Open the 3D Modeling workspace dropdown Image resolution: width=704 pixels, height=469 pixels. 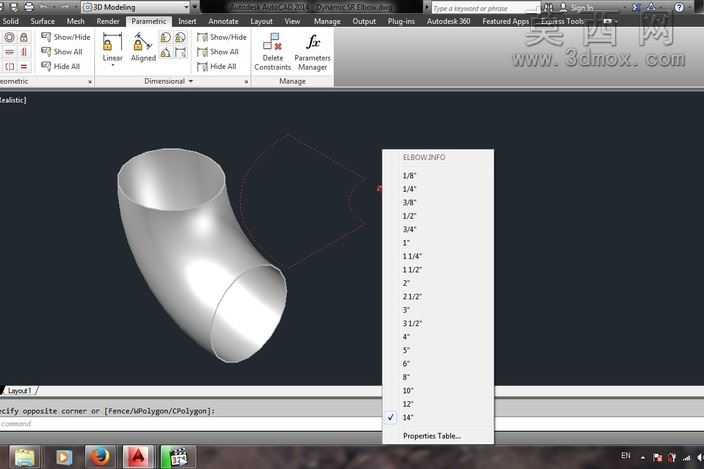tap(136, 7)
